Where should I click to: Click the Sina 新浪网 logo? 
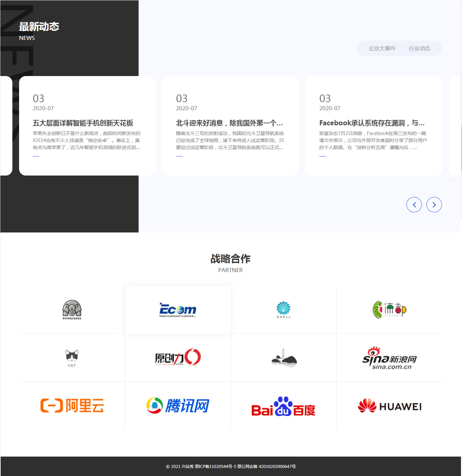click(x=389, y=358)
